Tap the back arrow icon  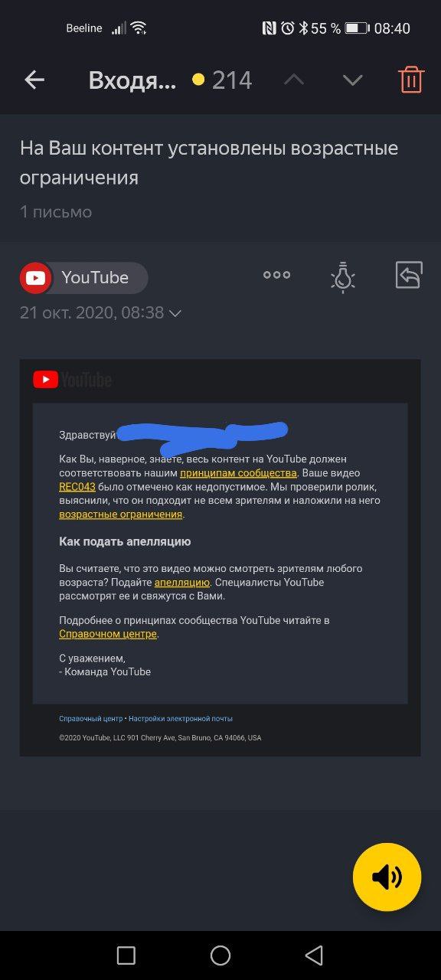(x=34, y=80)
